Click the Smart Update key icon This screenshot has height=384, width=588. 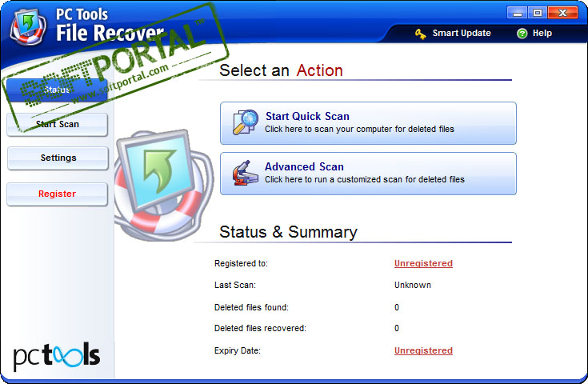420,34
